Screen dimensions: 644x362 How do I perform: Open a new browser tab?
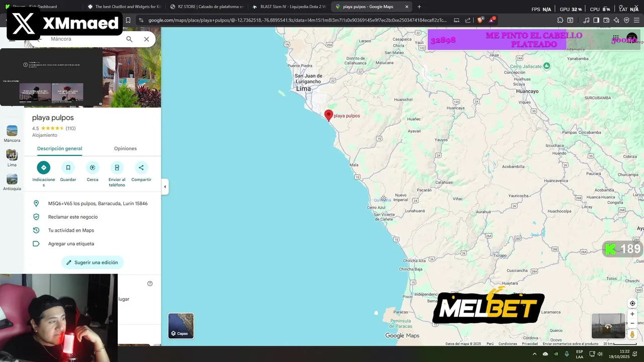tap(419, 7)
